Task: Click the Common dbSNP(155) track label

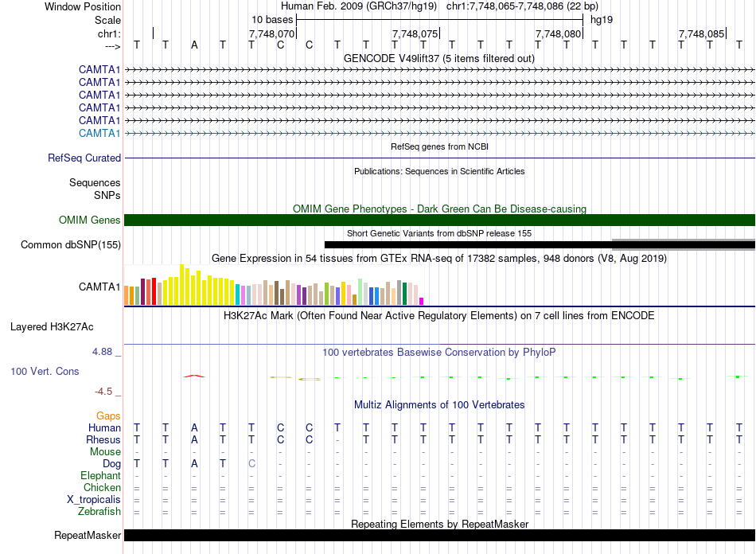Action: coord(71,245)
